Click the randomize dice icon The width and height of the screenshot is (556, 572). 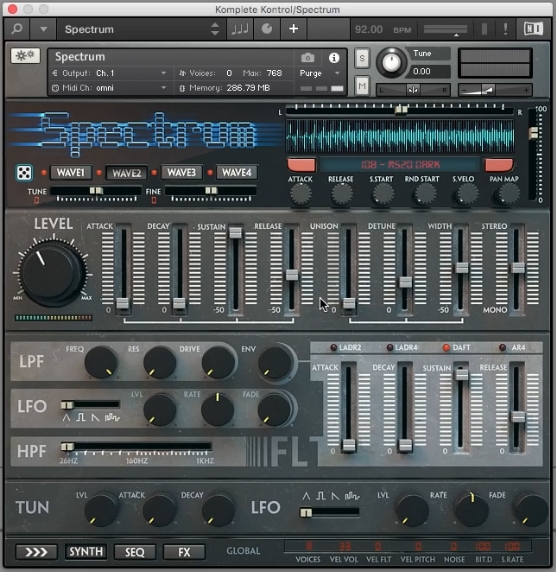pyautogui.click(x=24, y=173)
